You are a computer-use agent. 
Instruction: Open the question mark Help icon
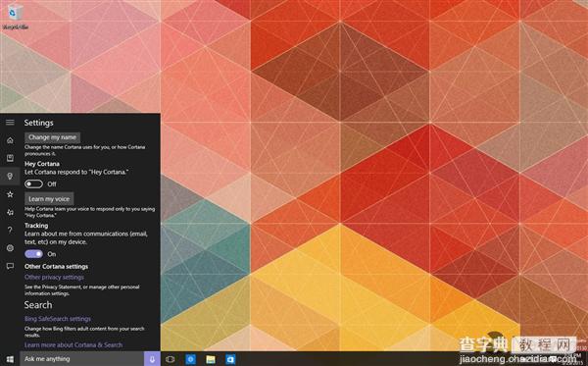[x=10, y=230]
